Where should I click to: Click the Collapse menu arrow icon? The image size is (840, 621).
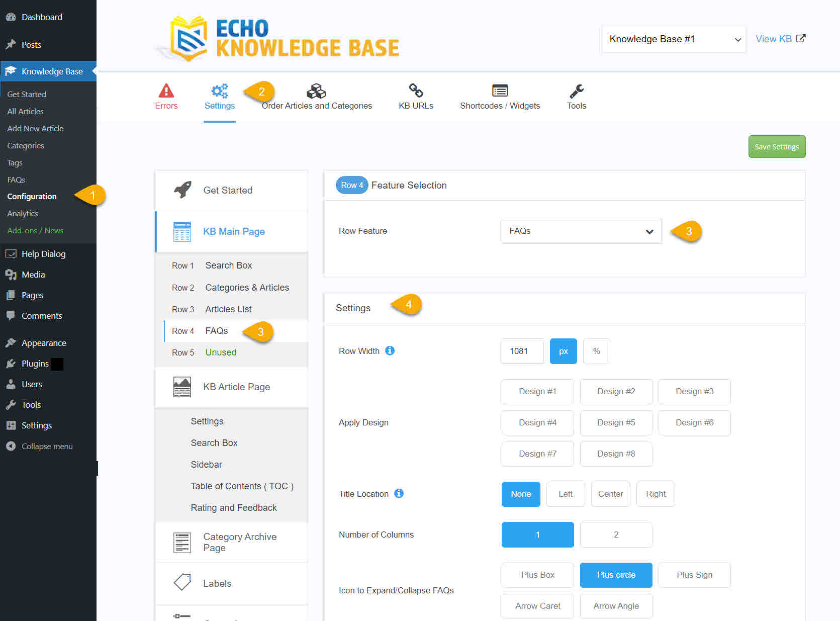point(11,446)
